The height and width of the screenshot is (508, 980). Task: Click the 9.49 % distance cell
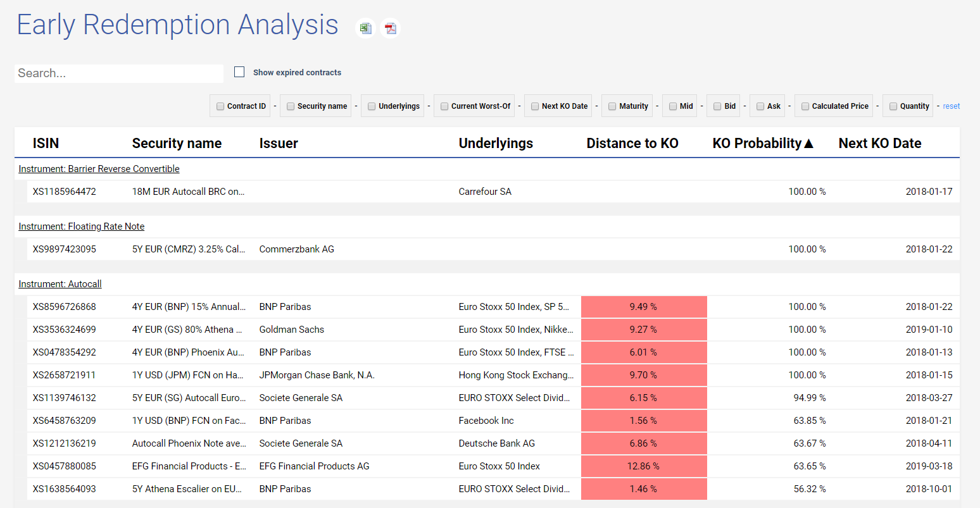(644, 307)
